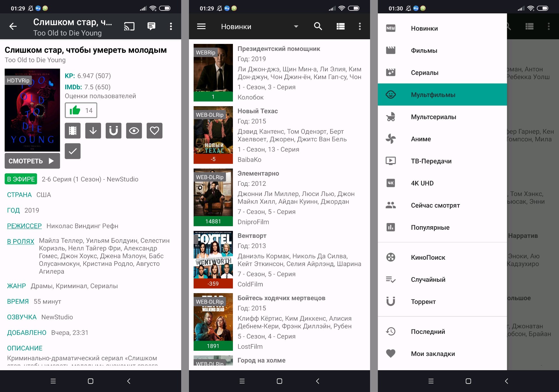Open Бойтесь ходячих мертвецов entry

click(279, 322)
